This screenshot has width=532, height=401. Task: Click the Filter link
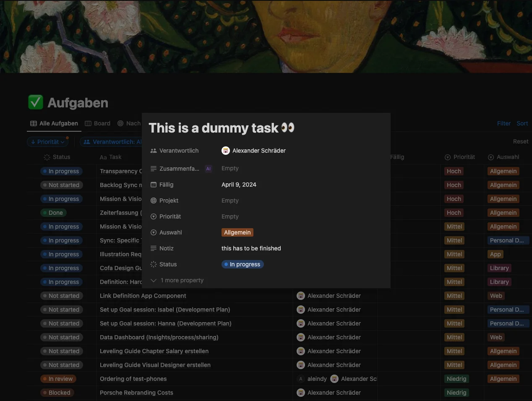pyautogui.click(x=503, y=123)
